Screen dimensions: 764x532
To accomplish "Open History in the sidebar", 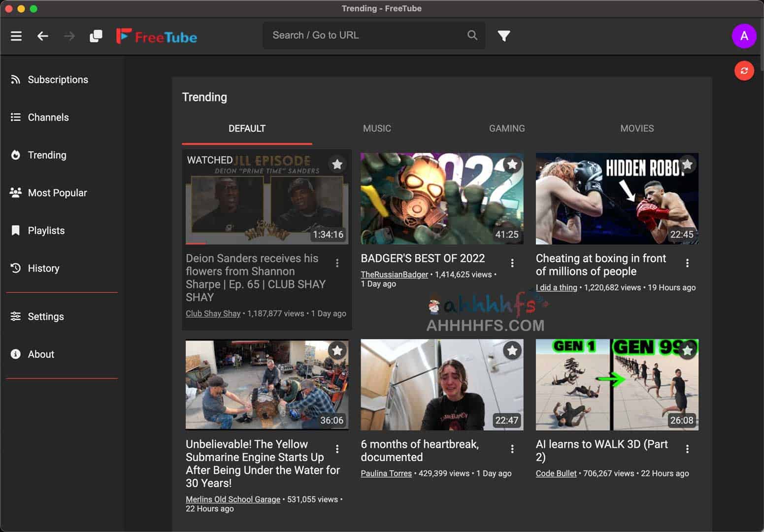I will (x=43, y=268).
